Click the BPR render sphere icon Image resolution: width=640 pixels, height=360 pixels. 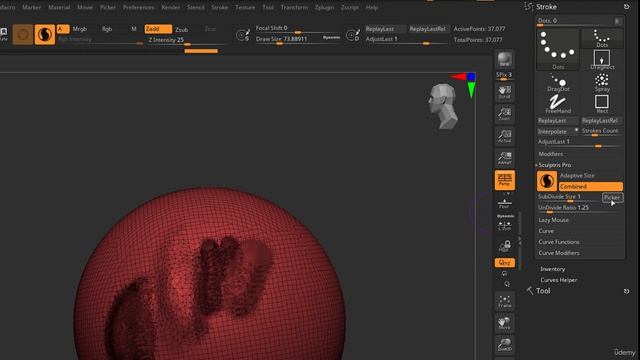504,60
